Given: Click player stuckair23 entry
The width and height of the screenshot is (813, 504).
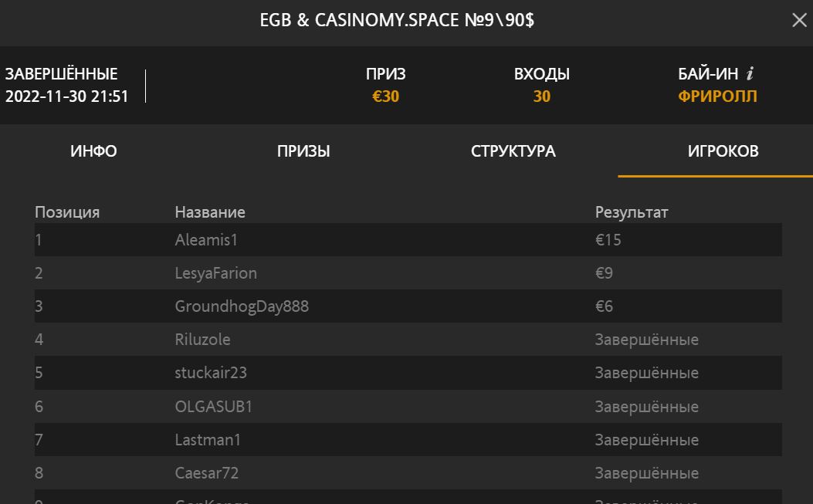Looking at the screenshot, I should pos(211,373).
